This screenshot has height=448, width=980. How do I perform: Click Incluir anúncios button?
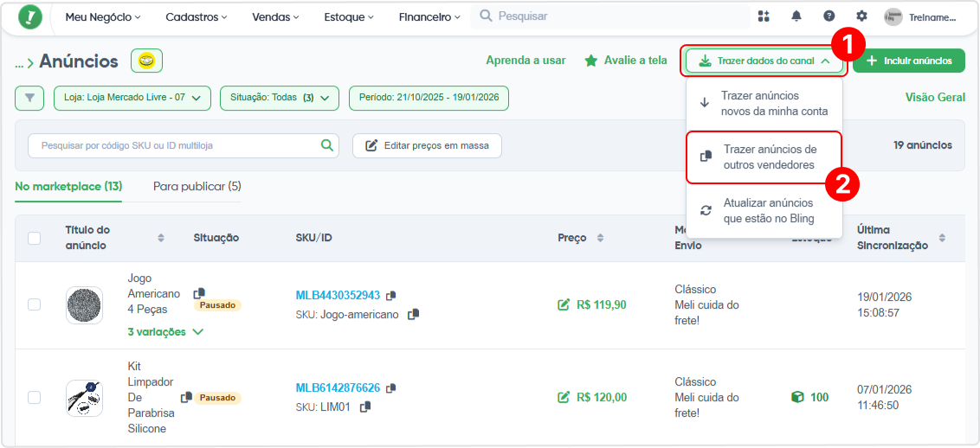tap(909, 61)
